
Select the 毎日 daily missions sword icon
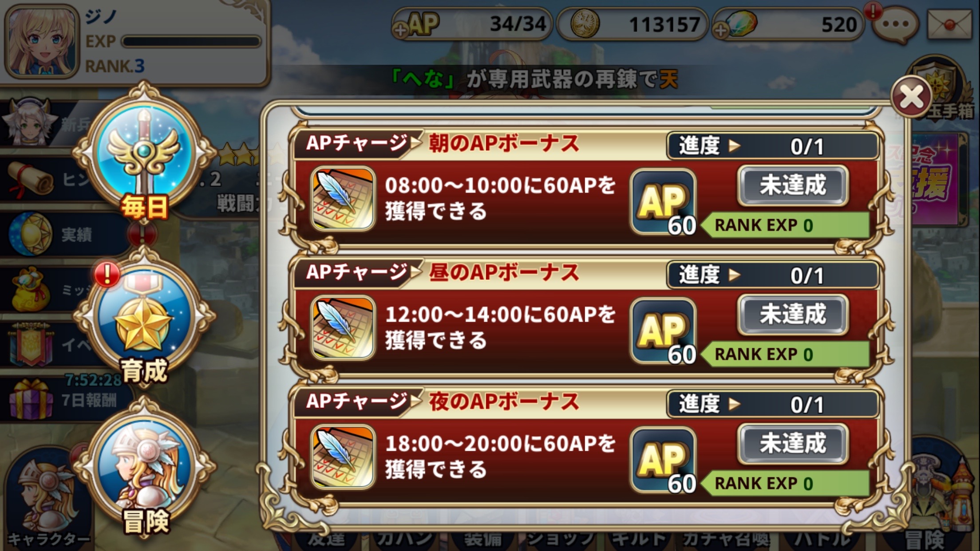point(144,155)
